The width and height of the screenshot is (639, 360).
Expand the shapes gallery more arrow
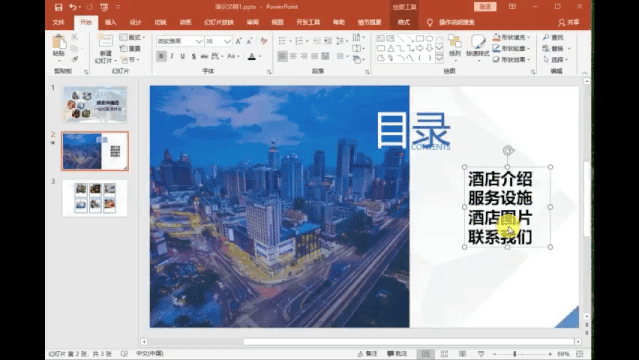pyautogui.click(x=439, y=59)
